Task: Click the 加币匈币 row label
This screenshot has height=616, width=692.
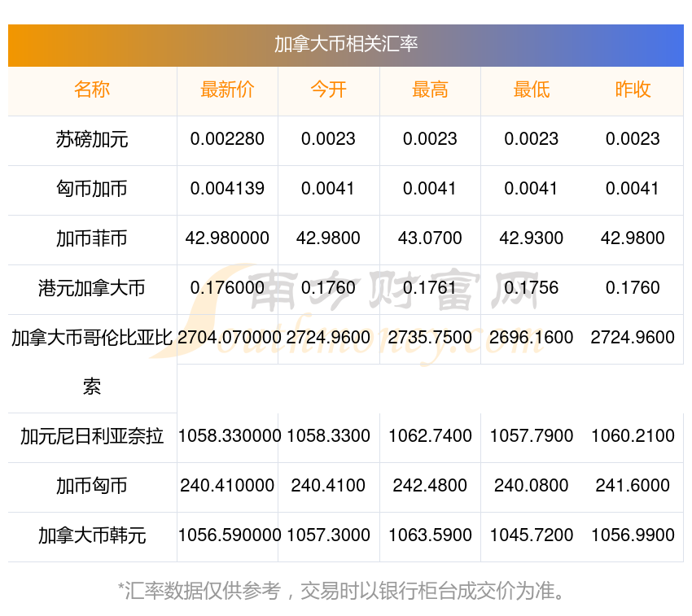Action: click(92, 486)
